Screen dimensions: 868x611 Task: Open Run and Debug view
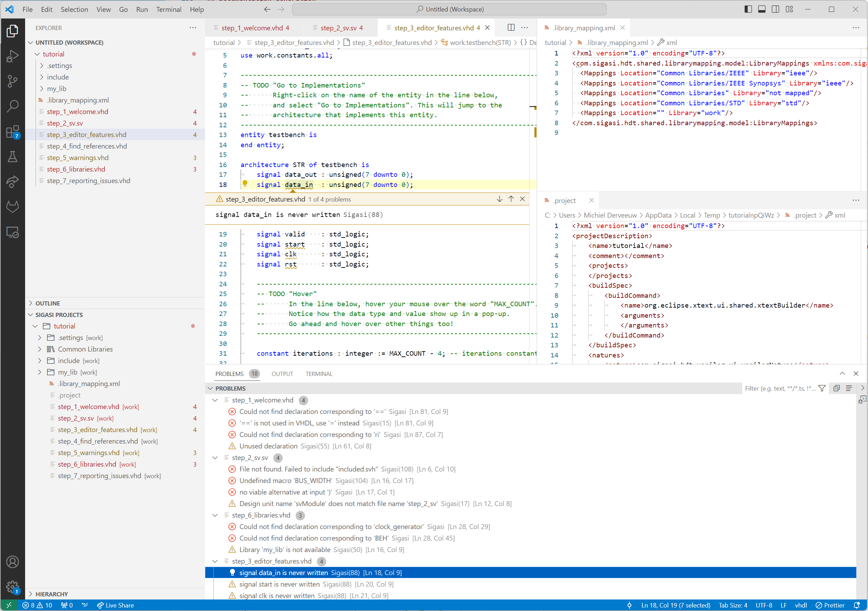point(13,56)
